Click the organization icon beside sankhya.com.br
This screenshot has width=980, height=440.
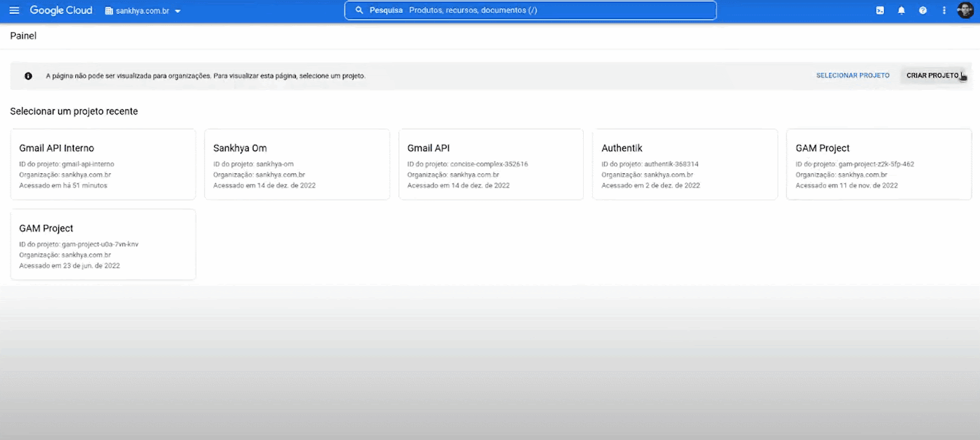tap(109, 11)
